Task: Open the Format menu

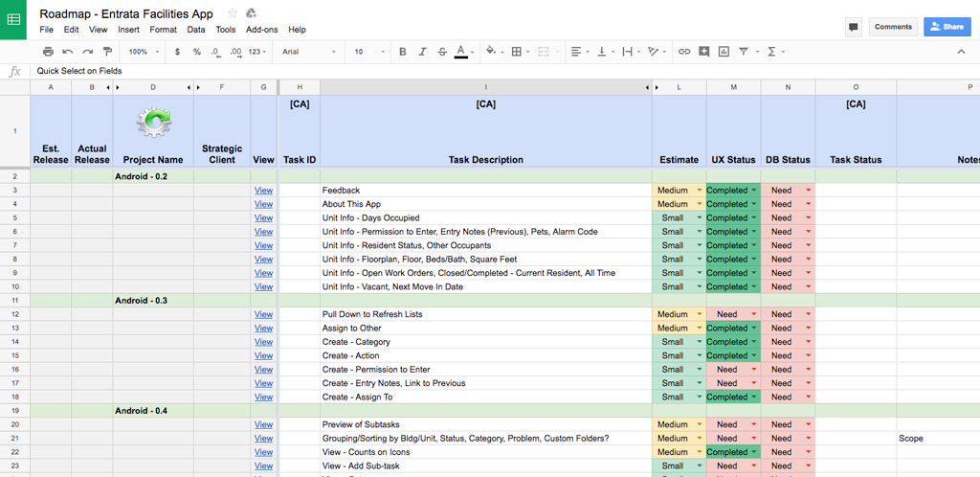Action: [x=163, y=30]
